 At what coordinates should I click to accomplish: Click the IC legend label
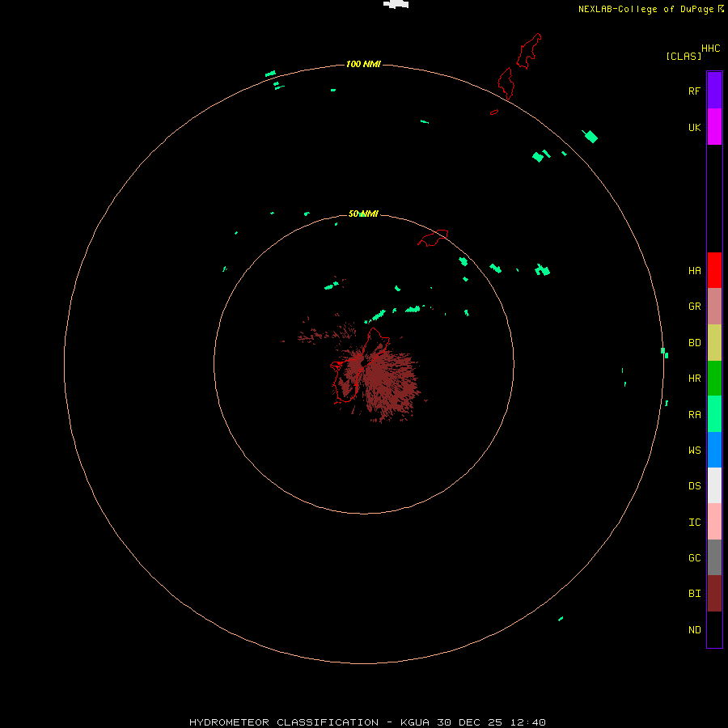click(x=694, y=522)
